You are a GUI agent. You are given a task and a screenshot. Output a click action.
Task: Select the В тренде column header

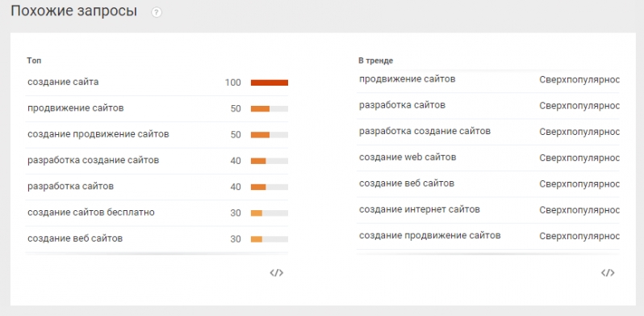coord(375,61)
